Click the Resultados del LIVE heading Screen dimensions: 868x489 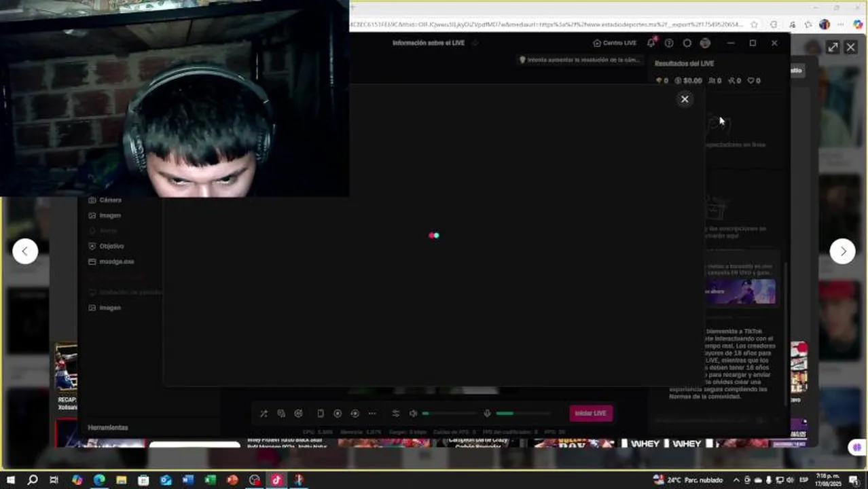click(x=684, y=63)
